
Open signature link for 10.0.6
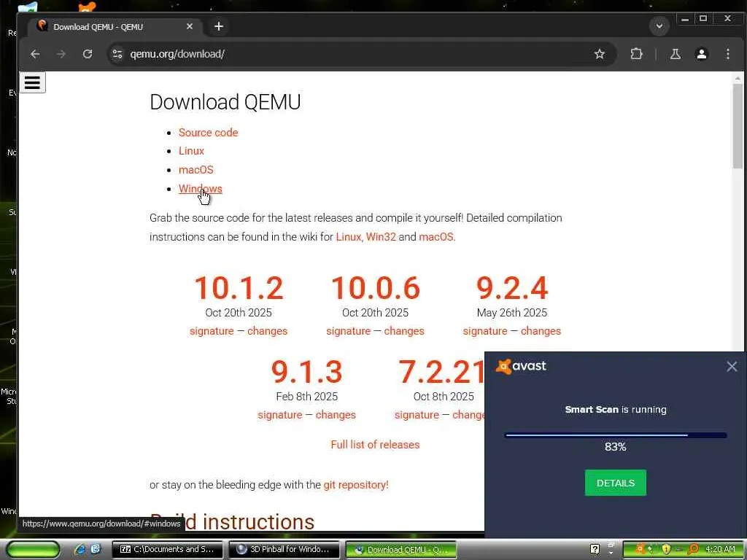[x=348, y=331]
